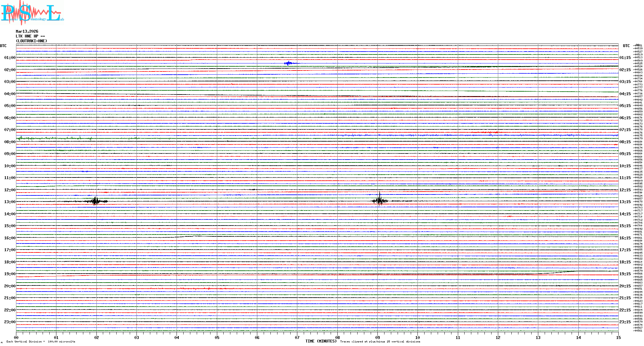
Task: Click the blue seismic burst near minute 07
Action: click(289, 63)
